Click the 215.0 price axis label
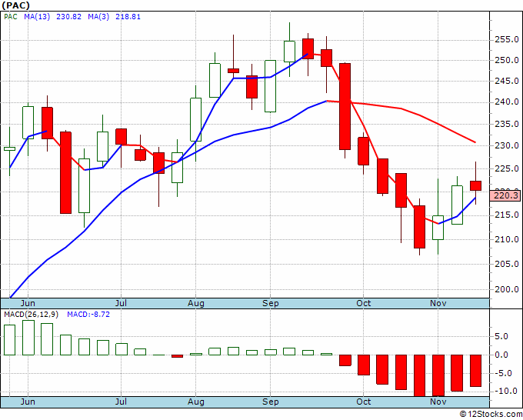The width and height of the screenshot is (523, 420). (506, 215)
